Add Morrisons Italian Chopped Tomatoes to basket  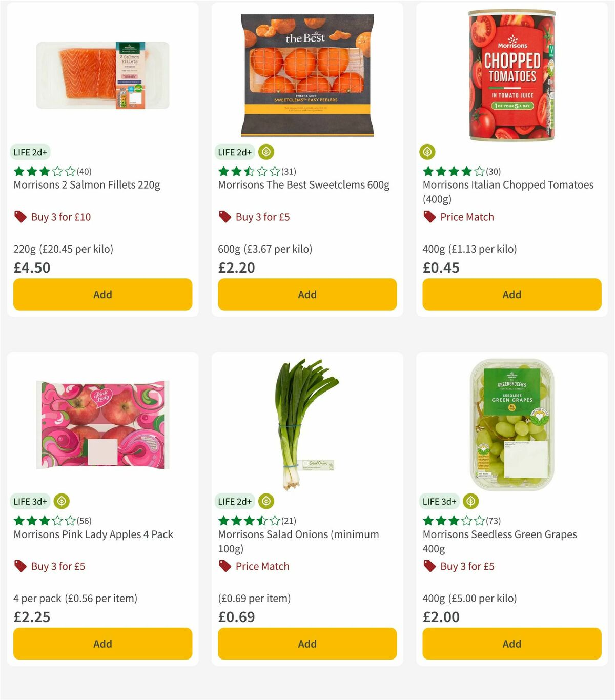pyautogui.click(x=511, y=294)
